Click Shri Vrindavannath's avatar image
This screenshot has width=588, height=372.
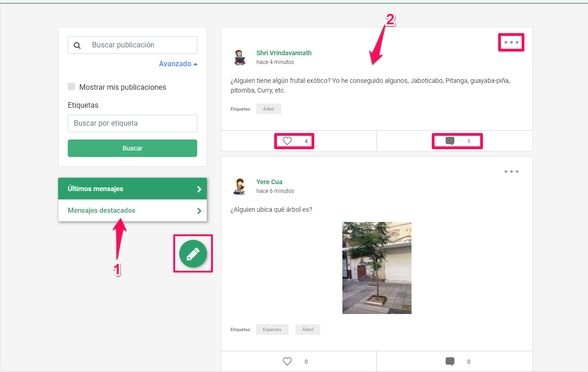pos(239,57)
